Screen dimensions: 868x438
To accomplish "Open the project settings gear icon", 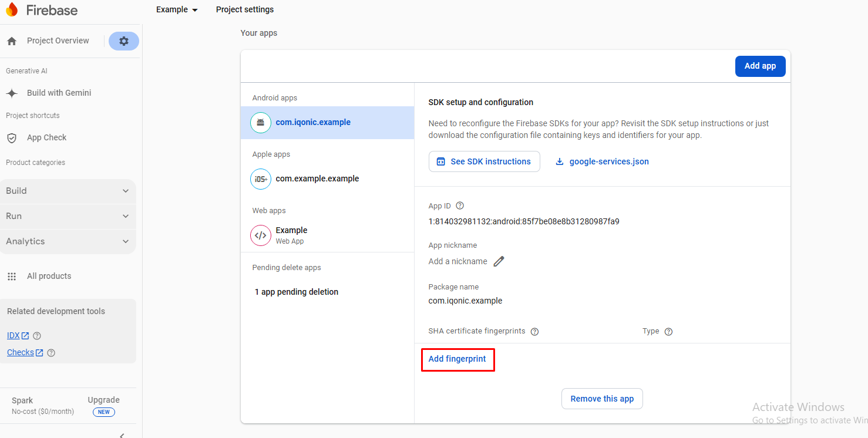I will click(x=124, y=41).
